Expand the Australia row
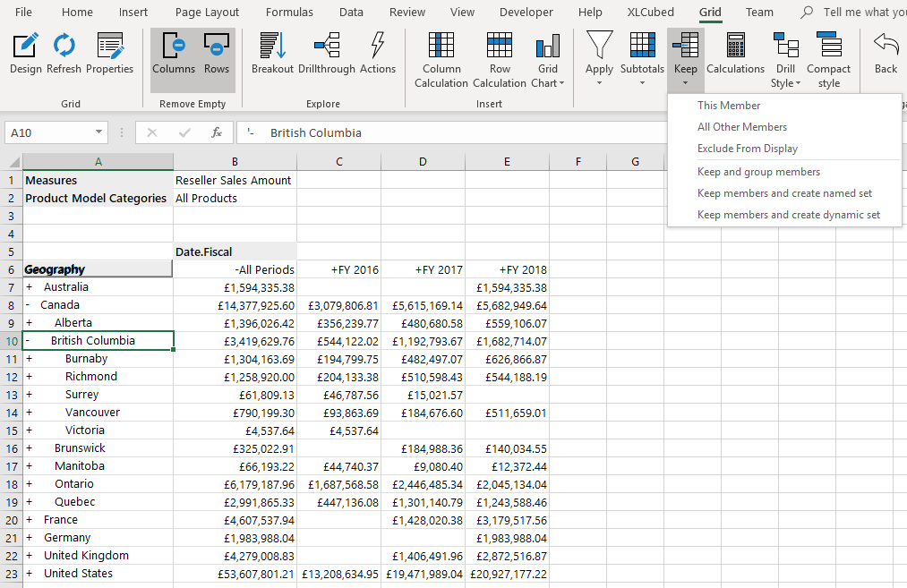Screen dimensions: 907x588 coord(29,287)
